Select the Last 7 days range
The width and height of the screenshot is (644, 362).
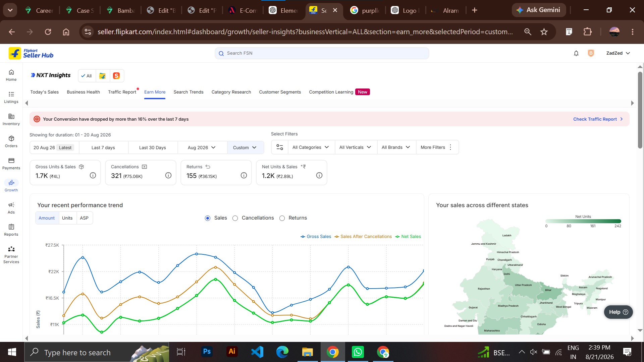click(x=103, y=147)
